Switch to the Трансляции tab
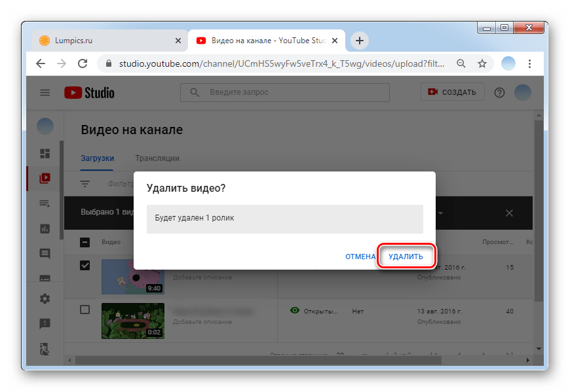Viewport: 570px width, 392px height. point(157,158)
